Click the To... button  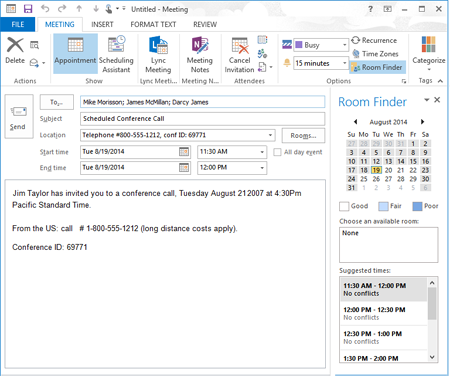[x=57, y=102]
